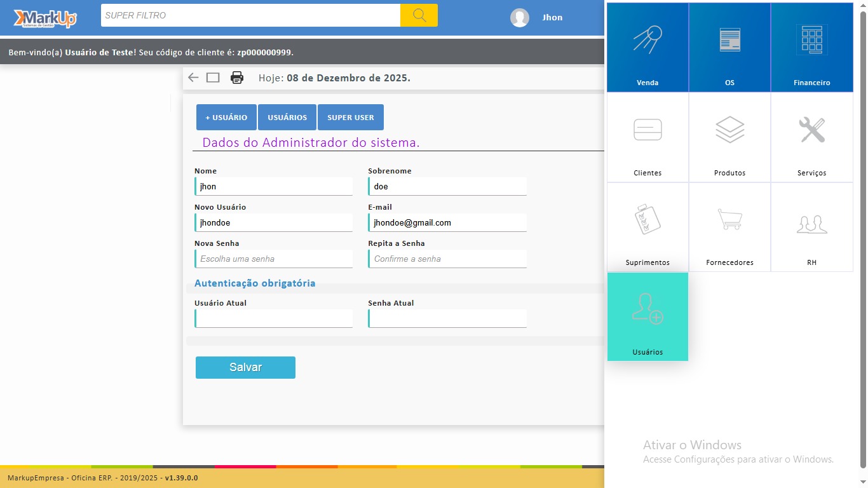Focus the Nova Senha password field
Image resolution: width=868 pixels, height=488 pixels.
[274, 259]
